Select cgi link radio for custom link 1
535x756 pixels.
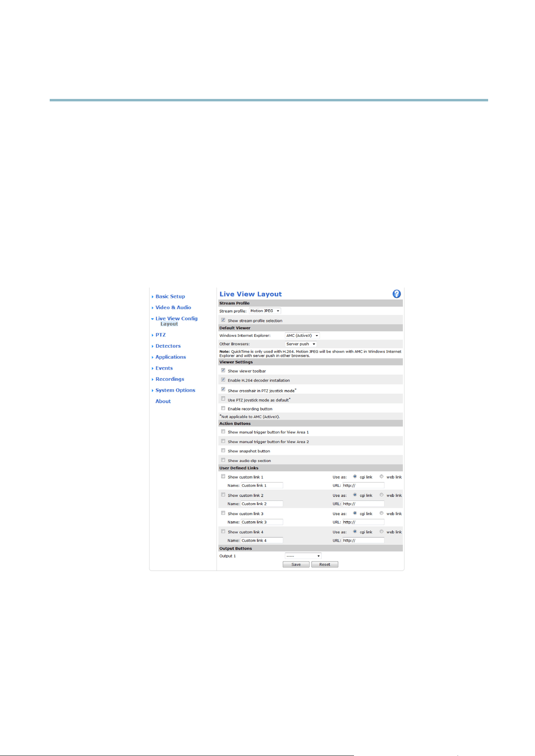click(x=355, y=477)
